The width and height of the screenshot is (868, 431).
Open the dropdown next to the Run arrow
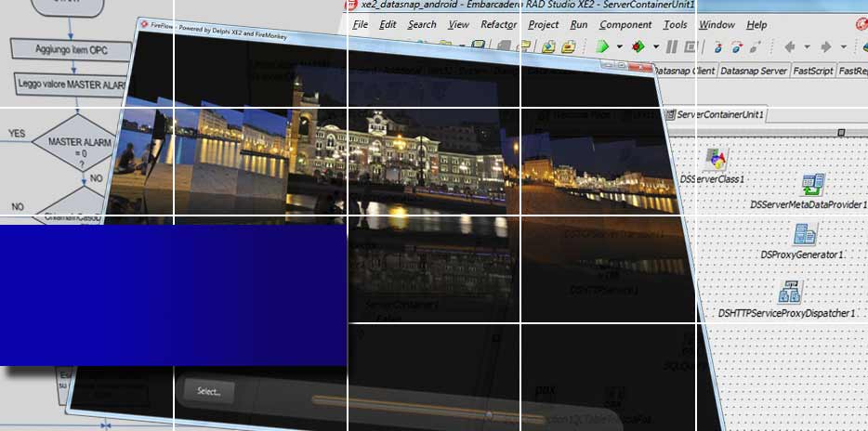pyautogui.click(x=619, y=46)
